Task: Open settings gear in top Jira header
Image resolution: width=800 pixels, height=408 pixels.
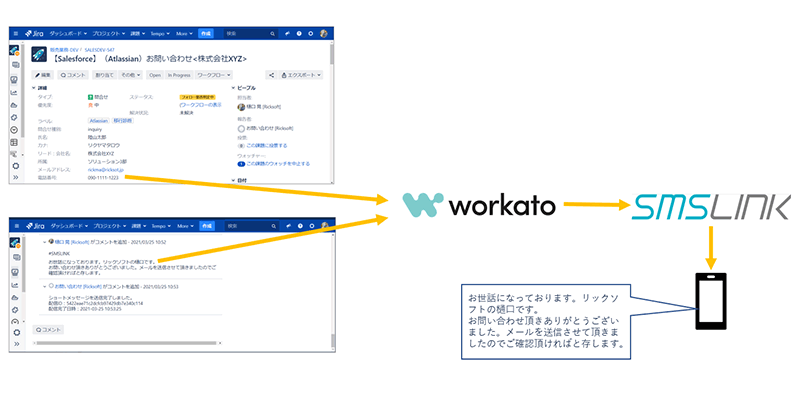Action: pos(310,34)
